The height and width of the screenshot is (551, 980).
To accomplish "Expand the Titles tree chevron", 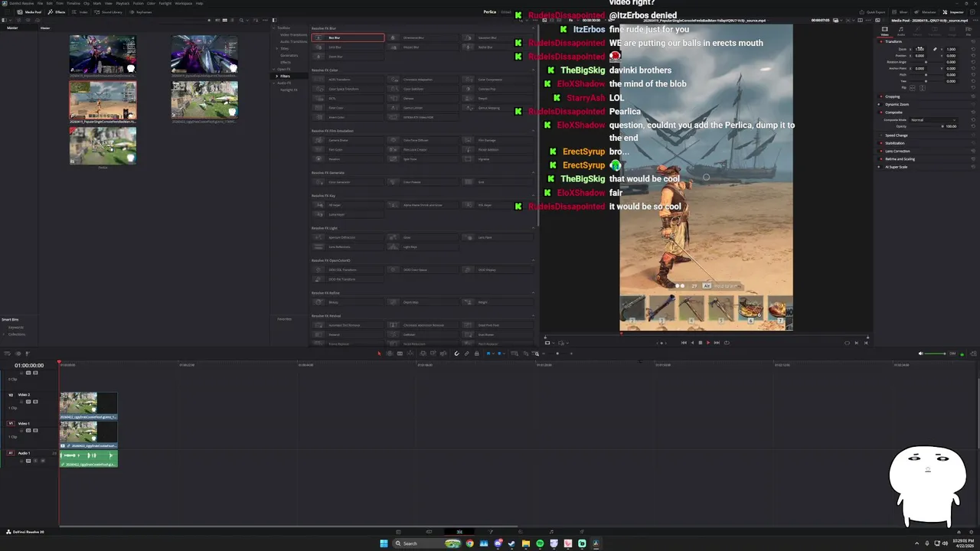I will pyautogui.click(x=277, y=48).
